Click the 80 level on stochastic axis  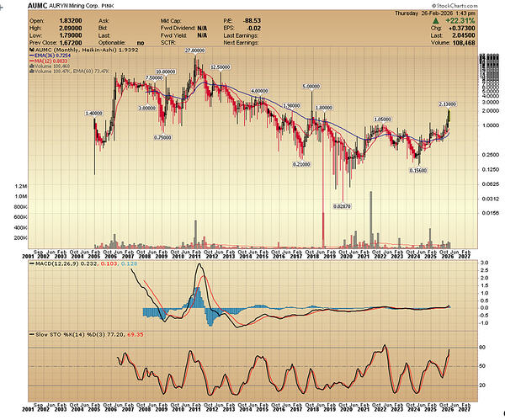tap(482, 348)
